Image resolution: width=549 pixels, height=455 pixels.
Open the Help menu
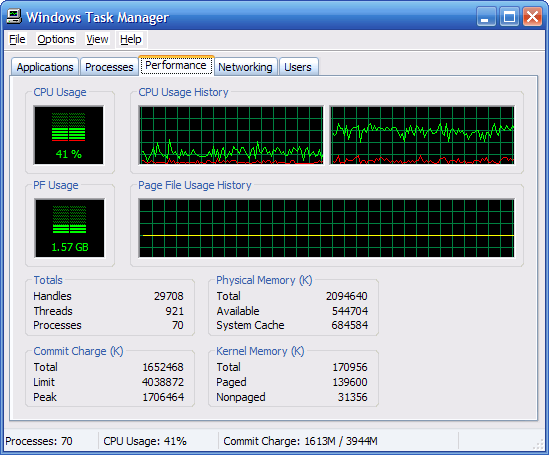(131, 39)
